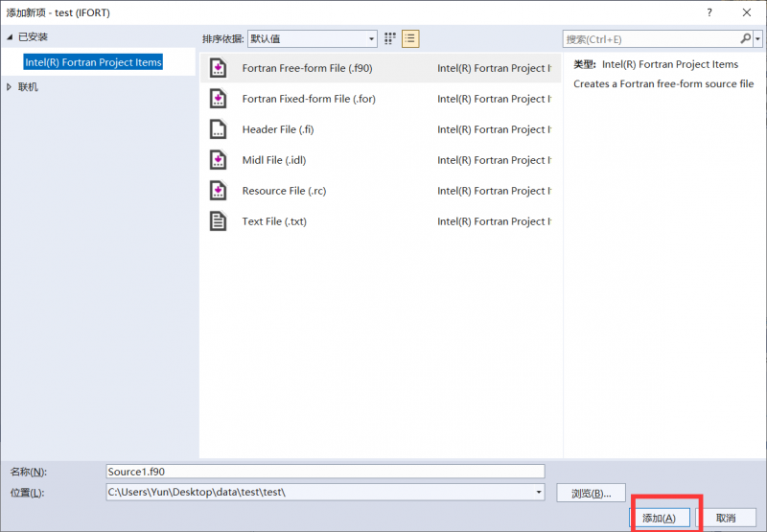Screen dimensions: 767x532
Task: Switch to small icons list view
Action: (410, 38)
